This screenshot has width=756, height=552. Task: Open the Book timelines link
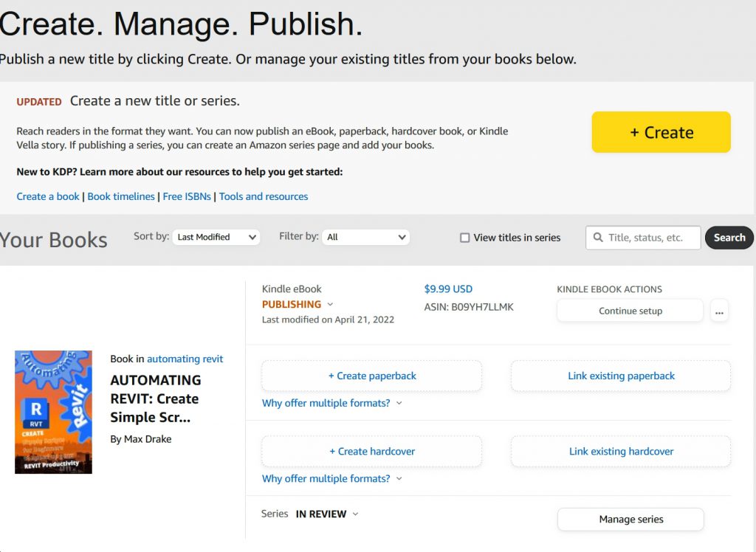(x=121, y=196)
